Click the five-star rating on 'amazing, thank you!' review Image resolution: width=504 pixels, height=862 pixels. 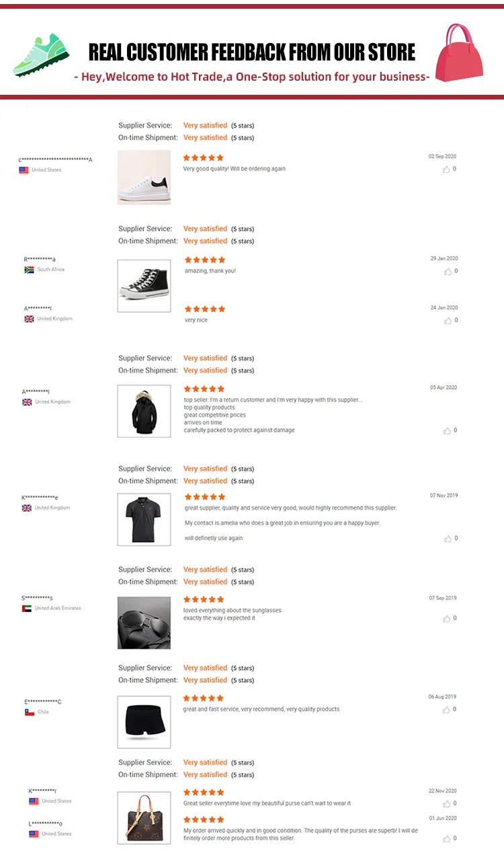[x=205, y=260]
